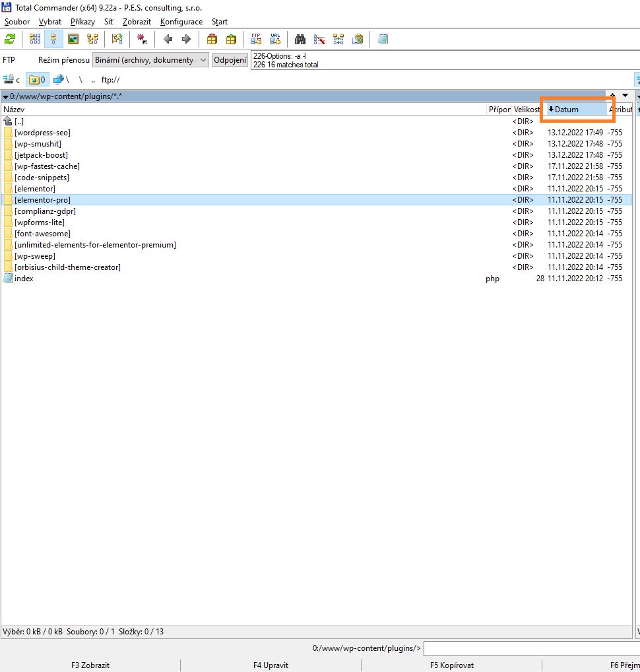Click the copy names to clipboard icon
This screenshot has height=672, width=640.
358,40
